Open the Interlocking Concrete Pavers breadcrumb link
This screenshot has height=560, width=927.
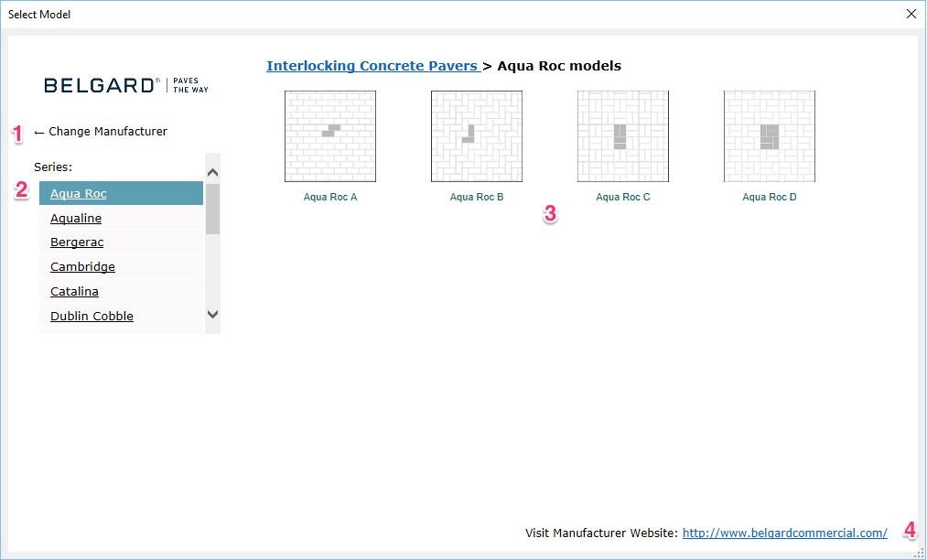pos(372,66)
